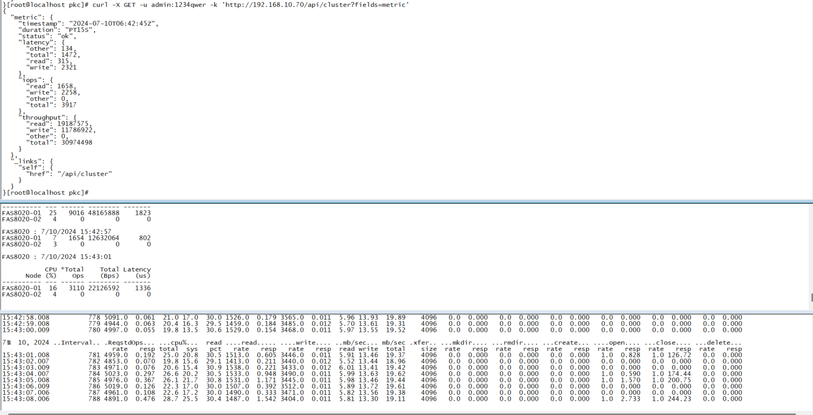The width and height of the screenshot is (813, 415).
Task: Click the "Latency (us)" column header
Action: (x=137, y=272)
